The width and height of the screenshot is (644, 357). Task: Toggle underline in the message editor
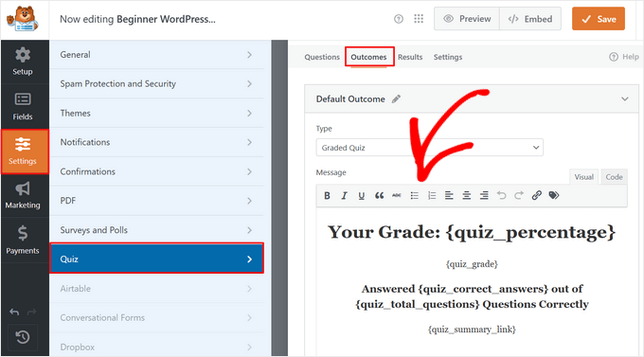(x=362, y=196)
